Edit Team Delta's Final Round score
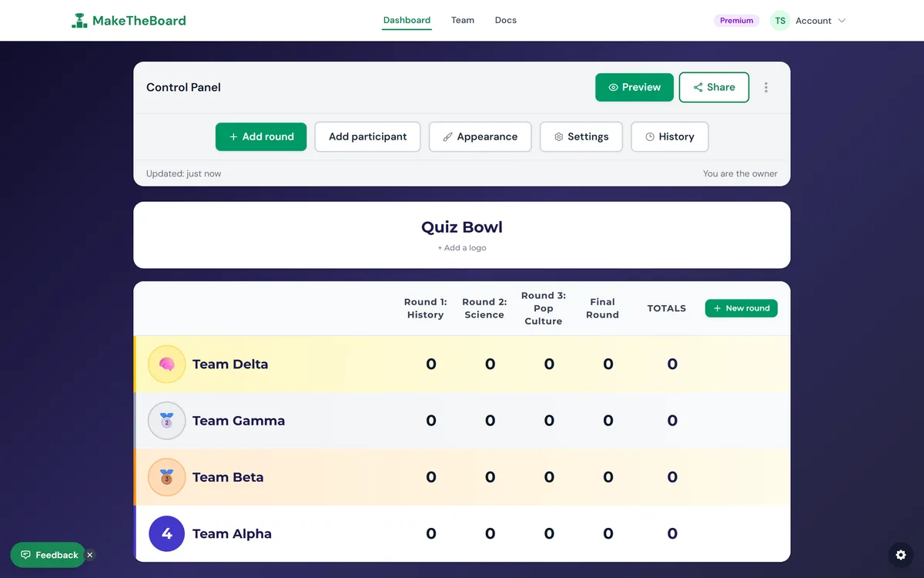 click(x=608, y=365)
